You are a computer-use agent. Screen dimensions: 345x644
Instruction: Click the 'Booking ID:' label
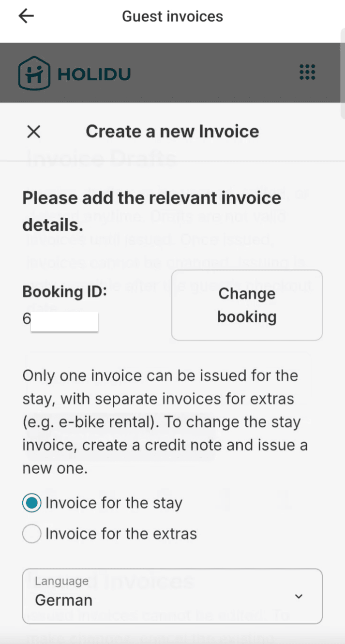pyautogui.click(x=64, y=292)
